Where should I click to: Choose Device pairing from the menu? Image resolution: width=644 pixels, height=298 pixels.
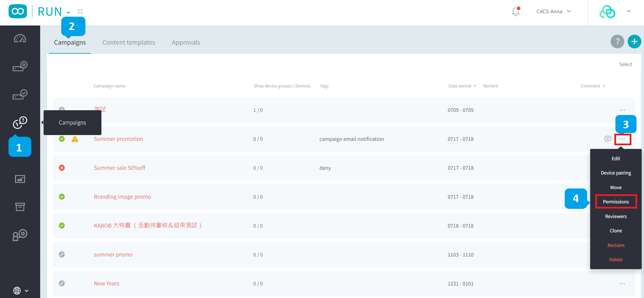pos(616,173)
